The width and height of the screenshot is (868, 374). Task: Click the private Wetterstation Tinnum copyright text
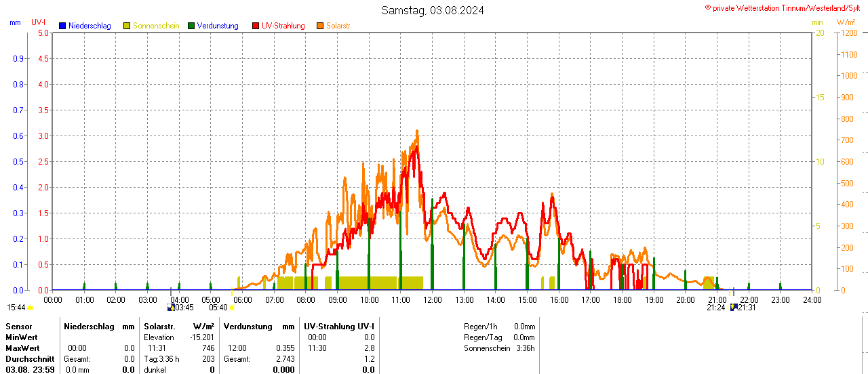coord(785,7)
